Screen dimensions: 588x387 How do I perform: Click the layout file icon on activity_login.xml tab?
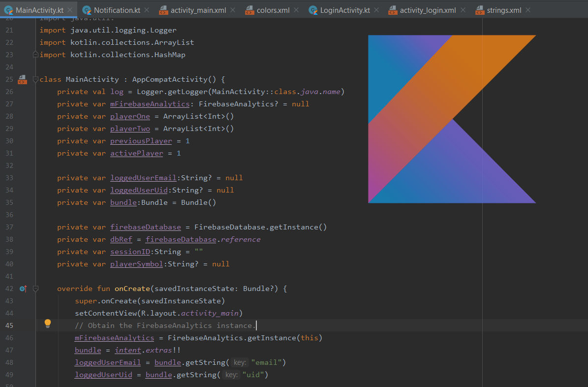(x=392, y=9)
